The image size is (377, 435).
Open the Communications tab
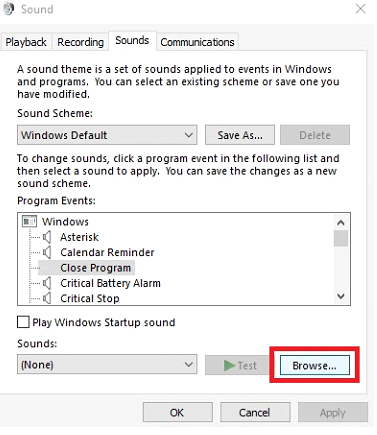[197, 42]
